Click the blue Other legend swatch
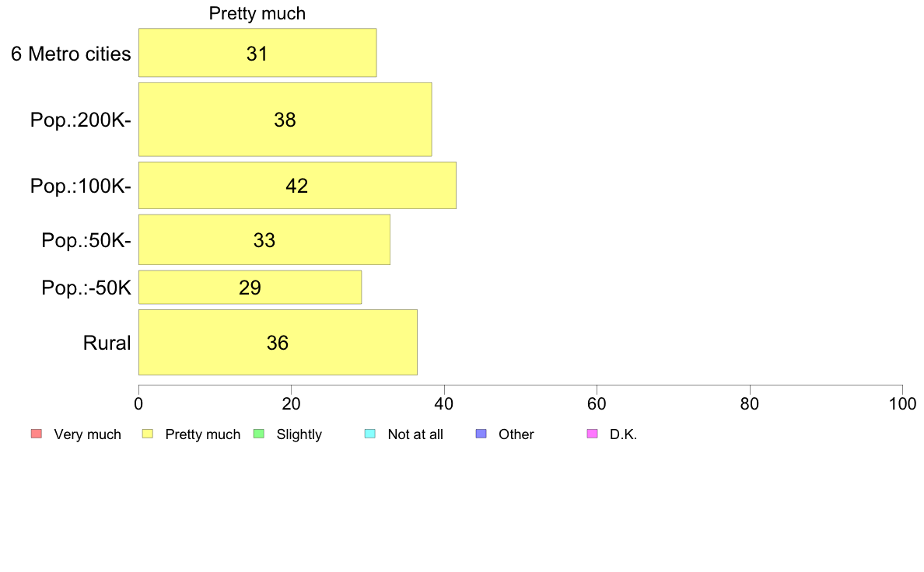Viewport: 924px width, 572px height. click(x=481, y=434)
